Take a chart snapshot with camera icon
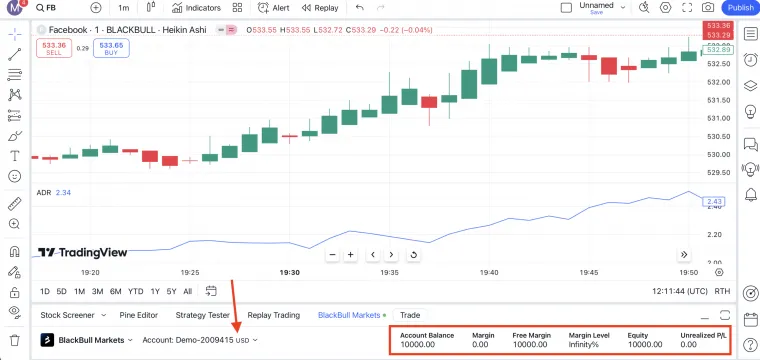The image size is (760, 360). click(x=708, y=8)
